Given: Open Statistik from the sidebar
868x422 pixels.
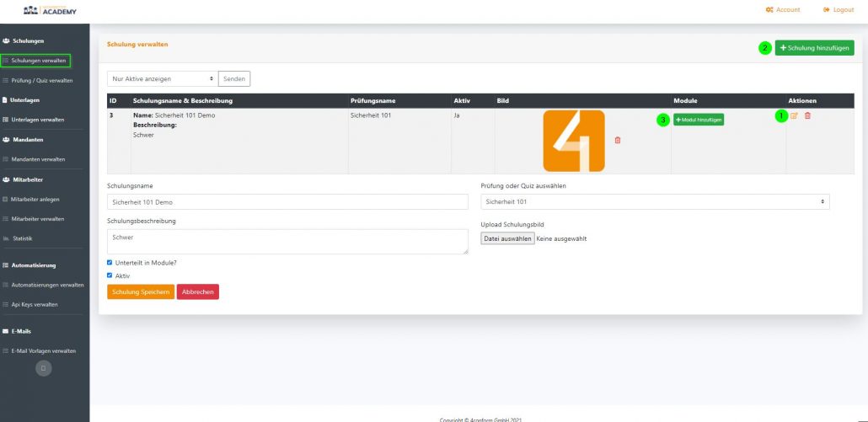Looking at the screenshot, I should click(x=22, y=238).
